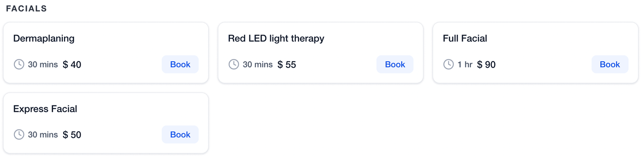
Task: Click the clock icon on Dermaplaning card
Action: coord(19,64)
